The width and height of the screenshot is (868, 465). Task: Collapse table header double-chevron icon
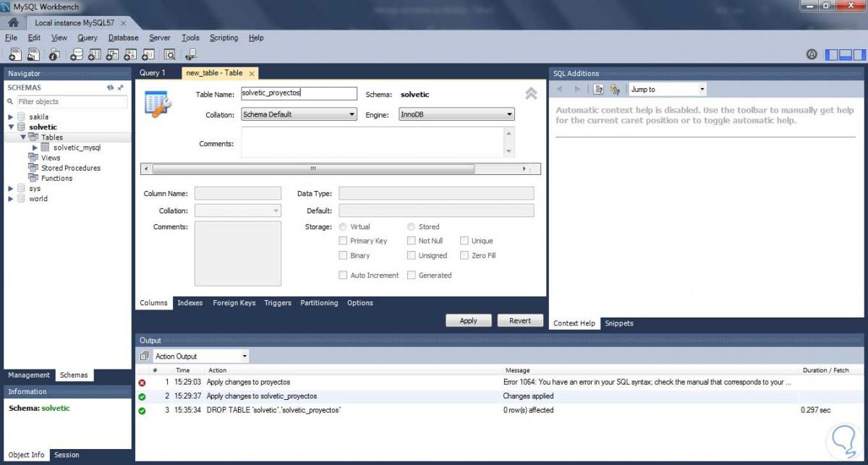531,93
